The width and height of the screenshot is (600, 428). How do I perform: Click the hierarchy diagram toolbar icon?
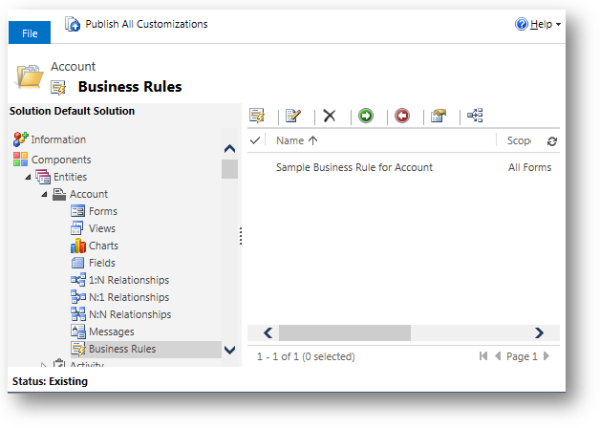[x=475, y=116]
